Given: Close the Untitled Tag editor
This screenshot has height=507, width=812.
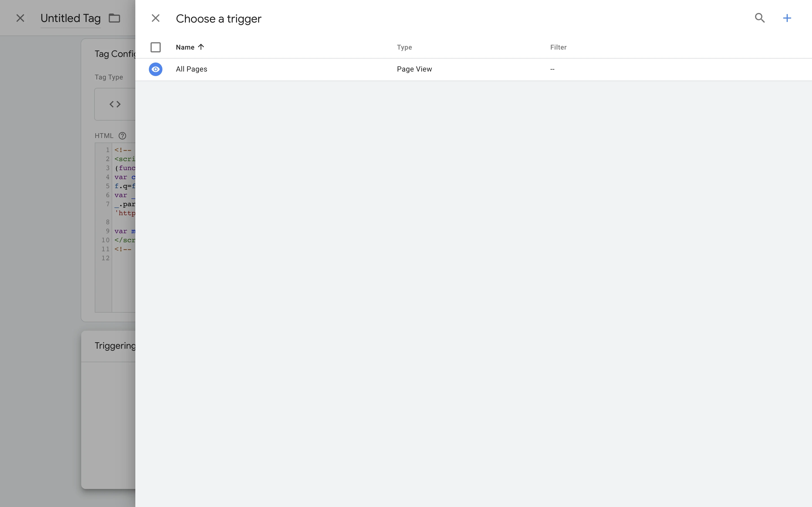Looking at the screenshot, I should 20,18.
